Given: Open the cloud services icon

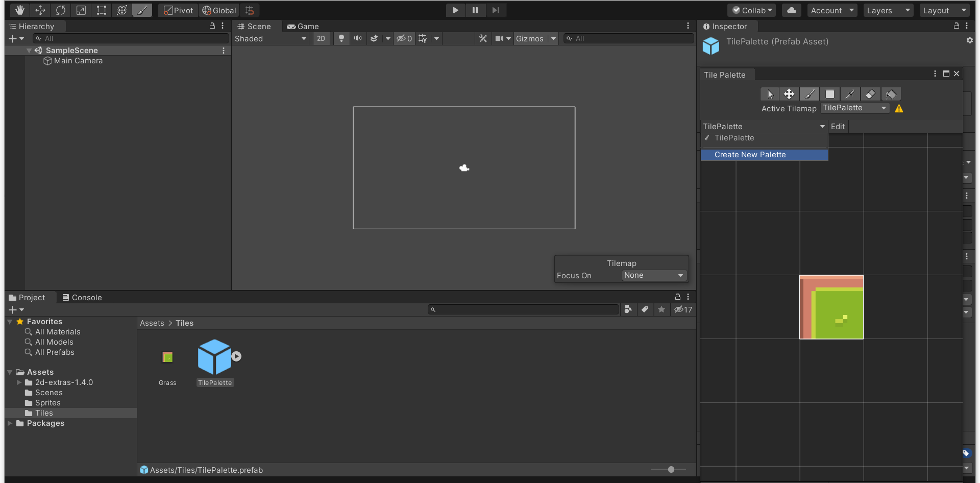Looking at the screenshot, I should click(792, 10).
